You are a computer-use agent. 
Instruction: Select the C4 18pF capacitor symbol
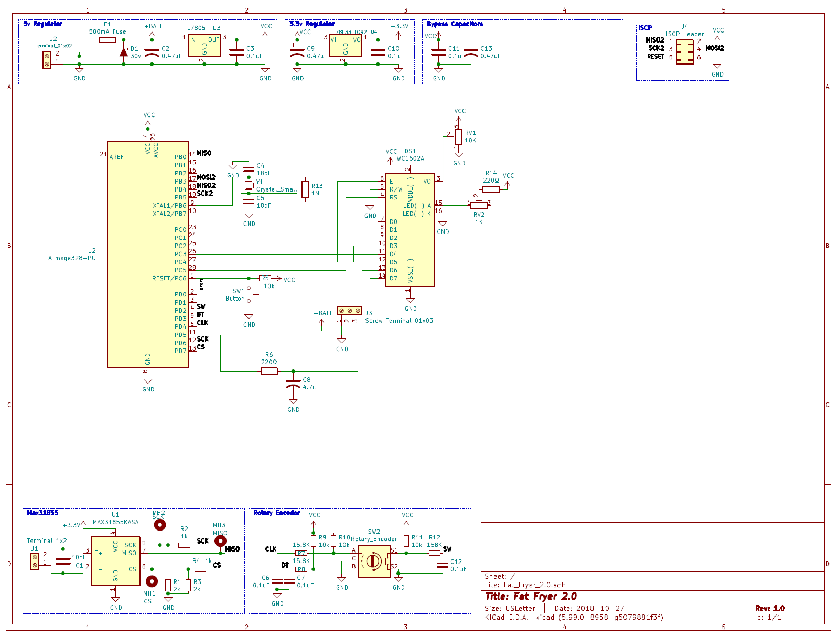(x=249, y=169)
